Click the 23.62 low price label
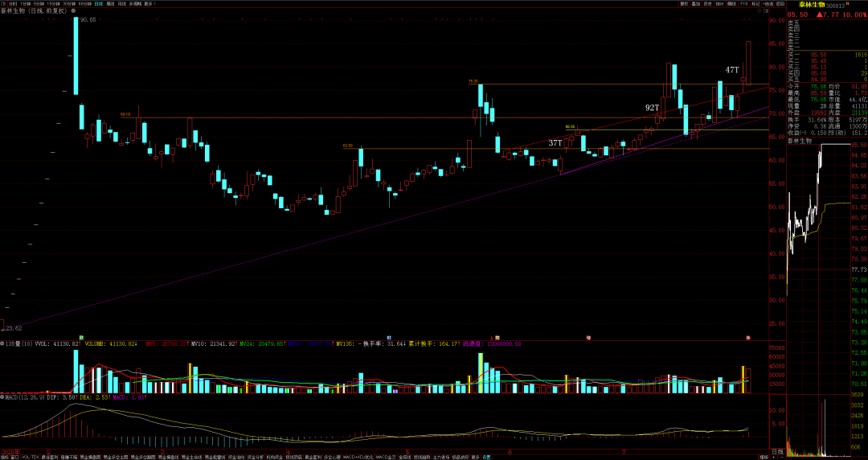 (x=14, y=328)
